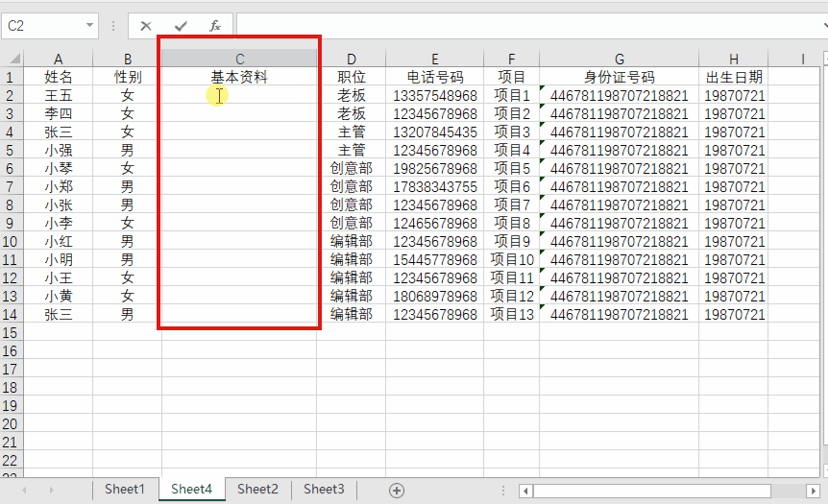Select the name cell '李四'
Image resolution: width=828 pixels, height=504 pixels.
coord(58,113)
